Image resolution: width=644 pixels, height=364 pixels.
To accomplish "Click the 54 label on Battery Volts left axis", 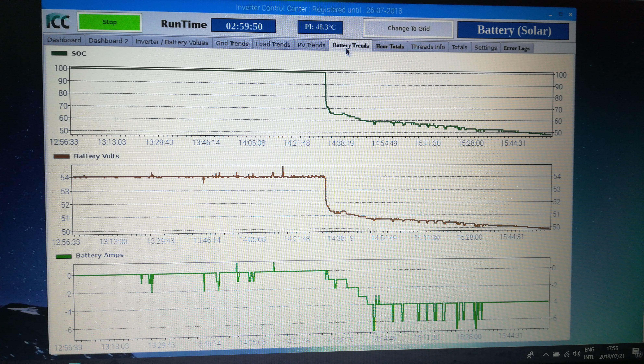I will pos(64,178).
